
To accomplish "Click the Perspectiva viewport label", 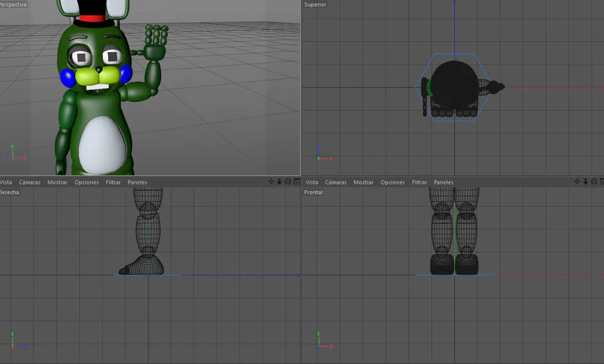I will point(13,5).
